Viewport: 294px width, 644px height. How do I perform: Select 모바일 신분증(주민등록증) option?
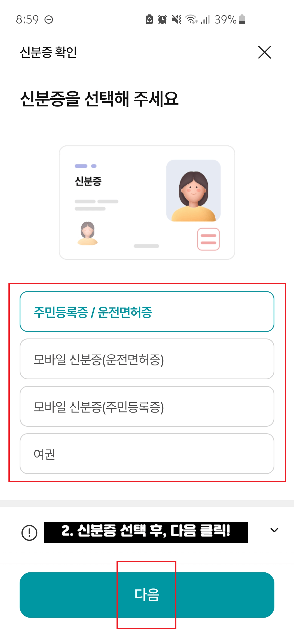tap(147, 407)
